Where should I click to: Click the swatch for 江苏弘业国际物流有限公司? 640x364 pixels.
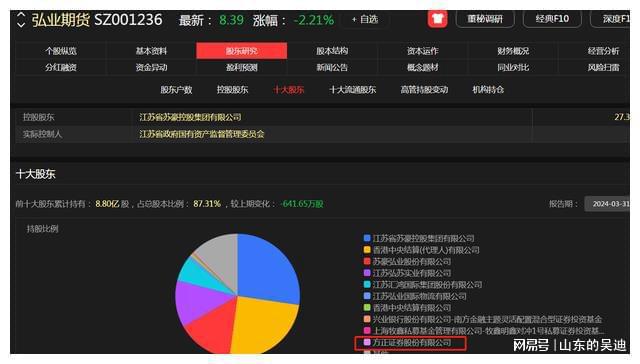pos(367,296)
